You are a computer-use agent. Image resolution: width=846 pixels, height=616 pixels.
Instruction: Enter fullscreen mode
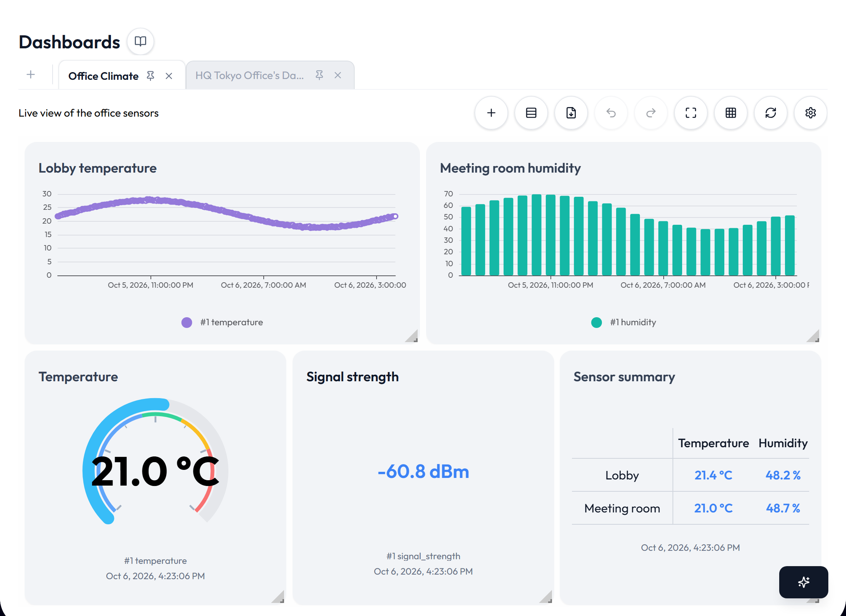(691, 113)
